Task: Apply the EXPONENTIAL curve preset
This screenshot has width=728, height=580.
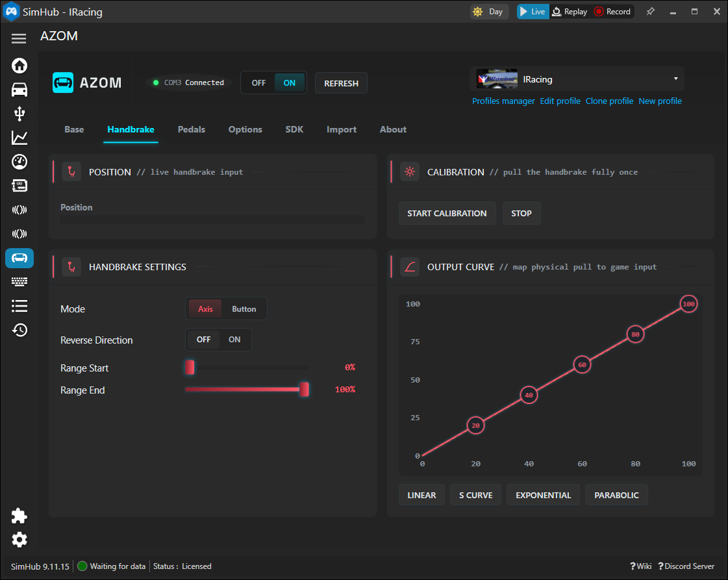Action: pos(543,495)
